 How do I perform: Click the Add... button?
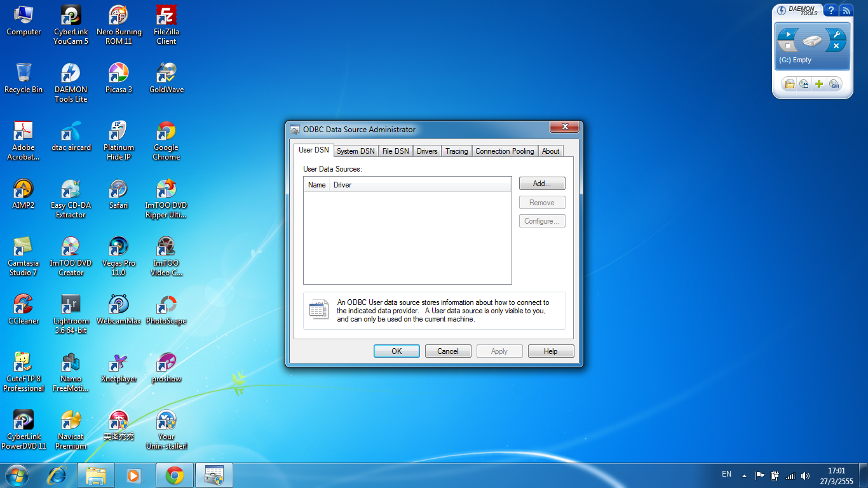(542, 184)
